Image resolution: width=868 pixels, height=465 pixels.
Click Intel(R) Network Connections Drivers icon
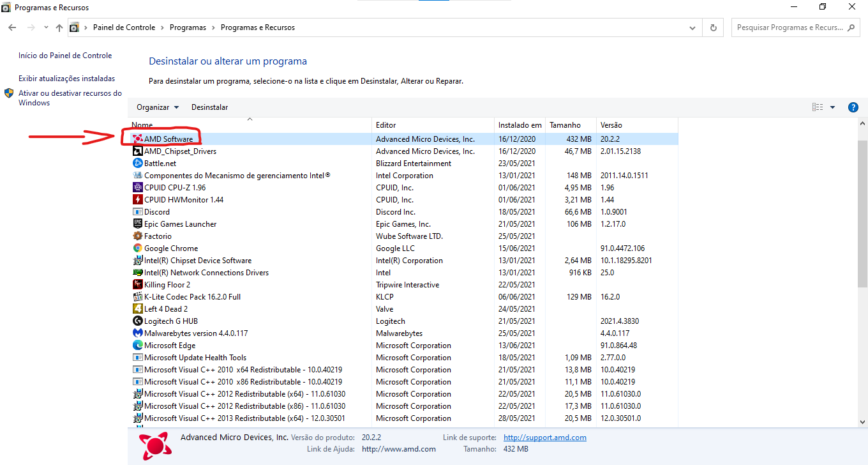point(137,273)
